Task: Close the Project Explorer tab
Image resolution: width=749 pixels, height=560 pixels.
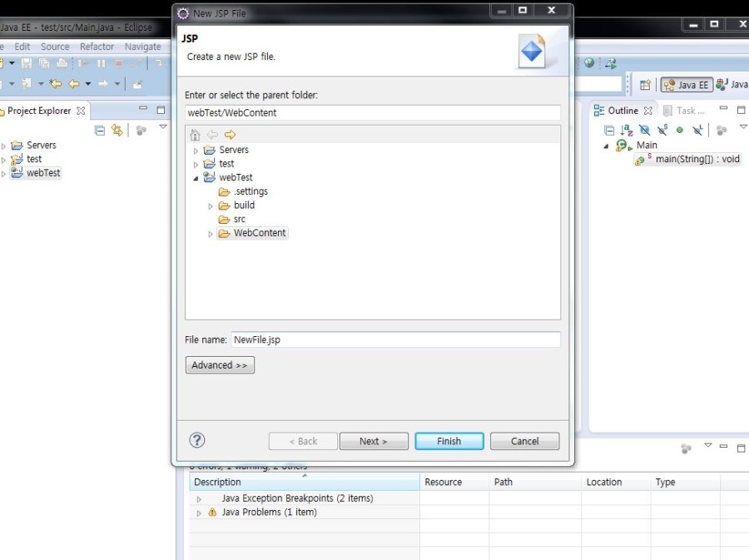Action: pos(81,111)
